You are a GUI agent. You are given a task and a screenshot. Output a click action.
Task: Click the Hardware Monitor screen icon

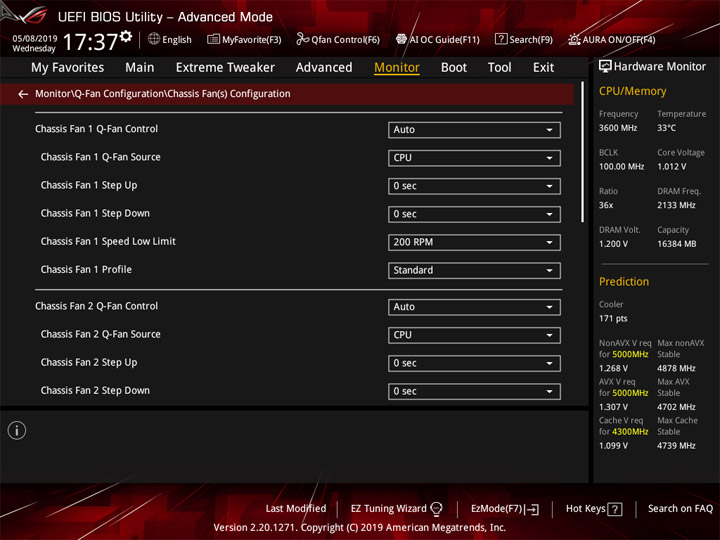[605, 67]
